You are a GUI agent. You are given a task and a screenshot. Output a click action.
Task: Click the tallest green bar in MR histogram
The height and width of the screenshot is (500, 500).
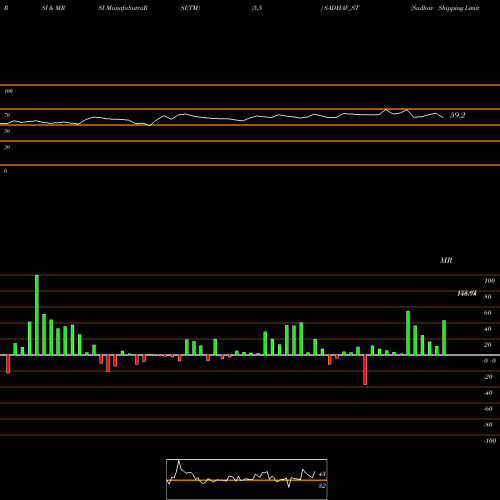(37, 315)
